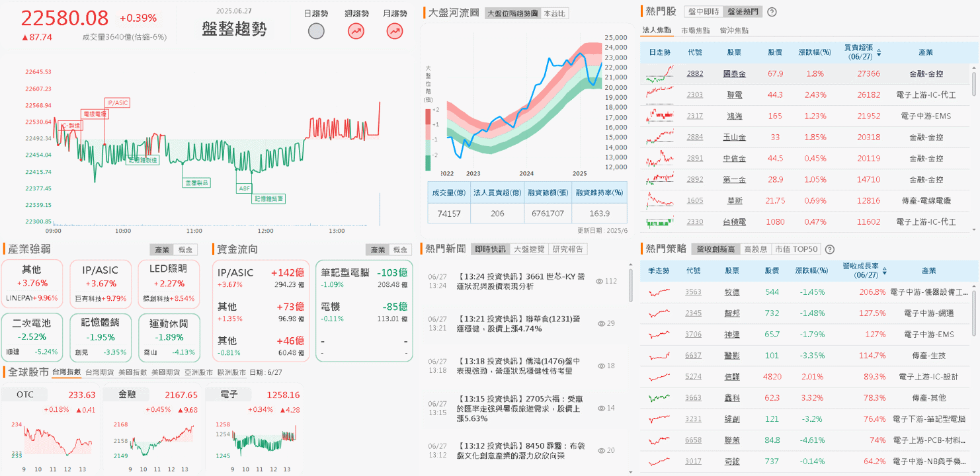Open the help icon beside 熱門股 tabs
980x476 pixels.
tap(772, 12)
